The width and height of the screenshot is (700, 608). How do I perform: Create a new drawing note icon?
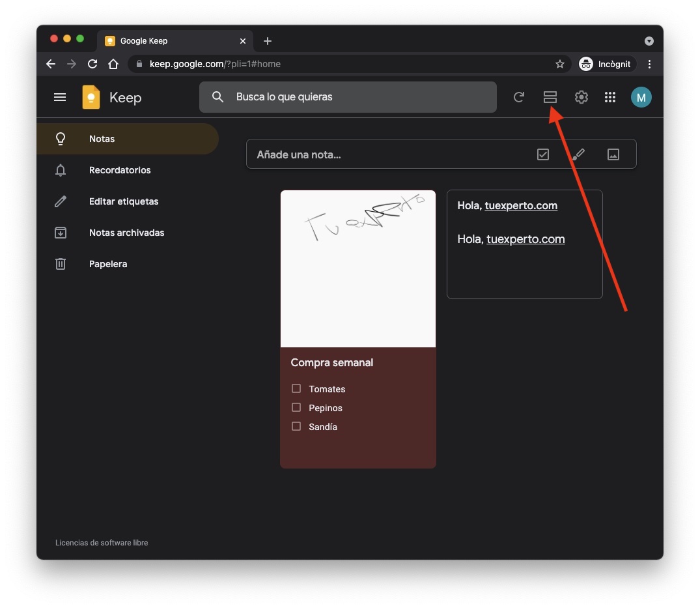point(578,154)
